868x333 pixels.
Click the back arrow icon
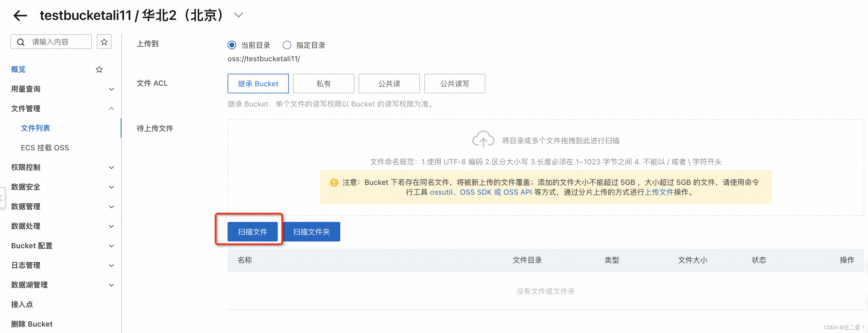tap(20, 16)
